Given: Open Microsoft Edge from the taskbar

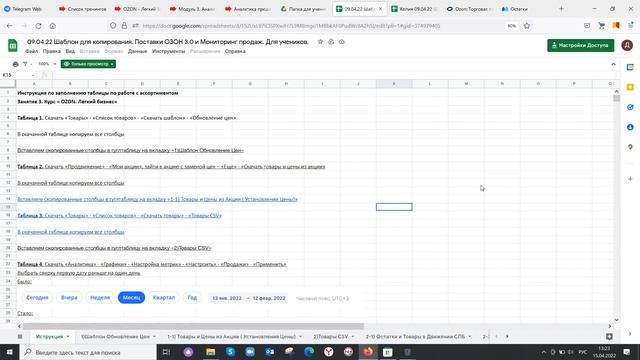Looking at the screenshot, I should coord(309,352).
